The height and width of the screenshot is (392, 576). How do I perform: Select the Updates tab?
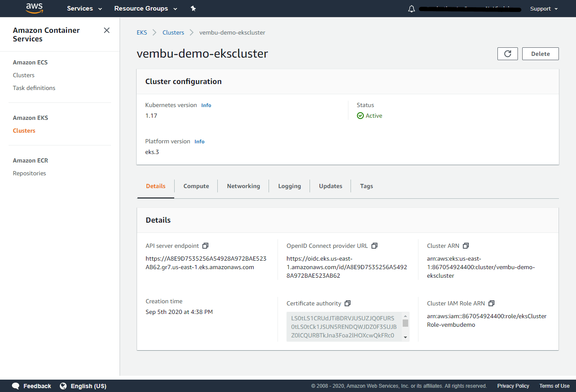(x=330, y=186)
